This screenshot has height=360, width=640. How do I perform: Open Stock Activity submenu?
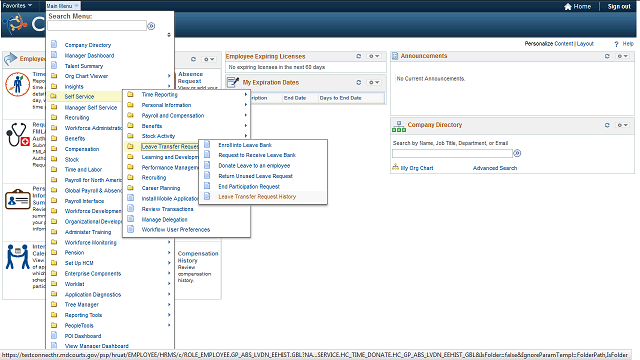[x=158, y=136]
